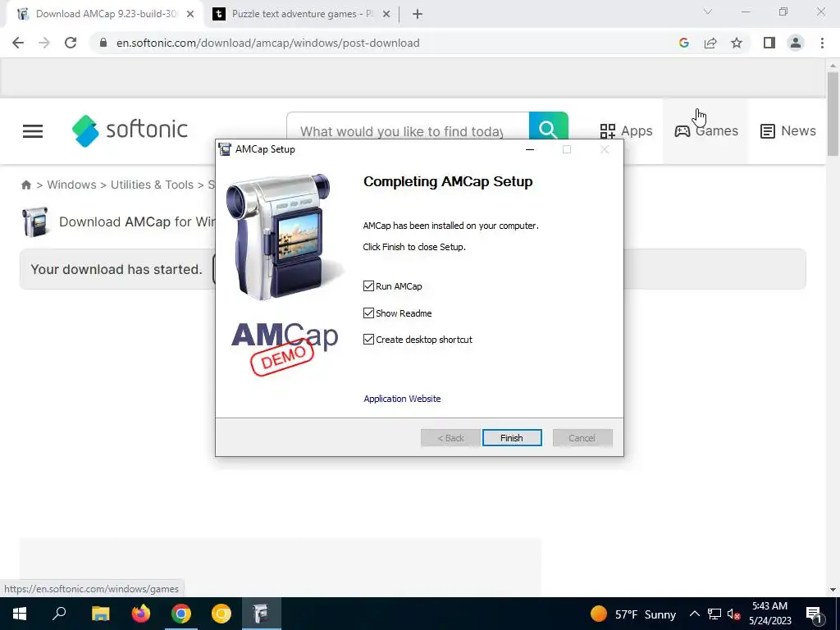The width and height of the screenshot is (840, 630).
Task: Close the Download AMCap tab
Action: [x=190, y=15]
